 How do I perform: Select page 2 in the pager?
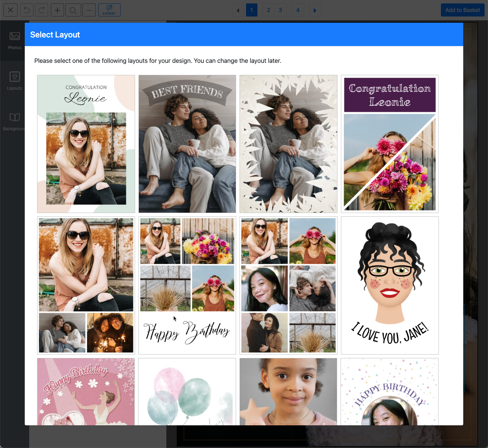(x=268, y=10)
